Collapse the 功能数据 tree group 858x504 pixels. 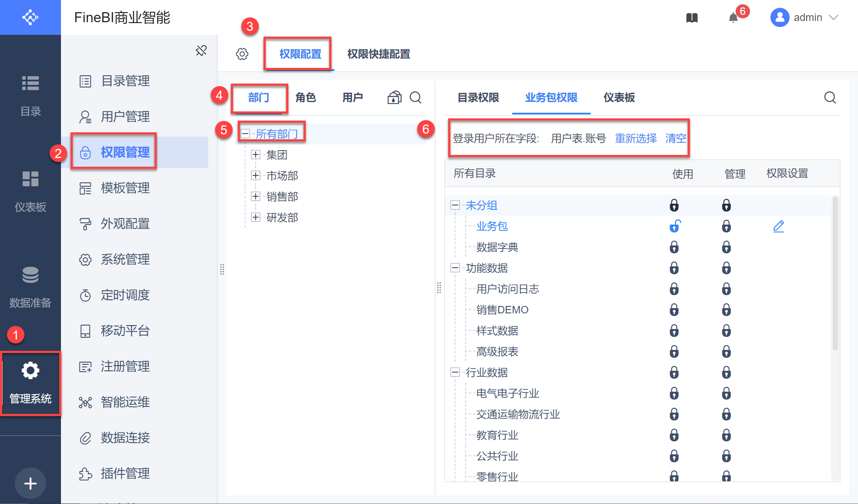(455, 268)
